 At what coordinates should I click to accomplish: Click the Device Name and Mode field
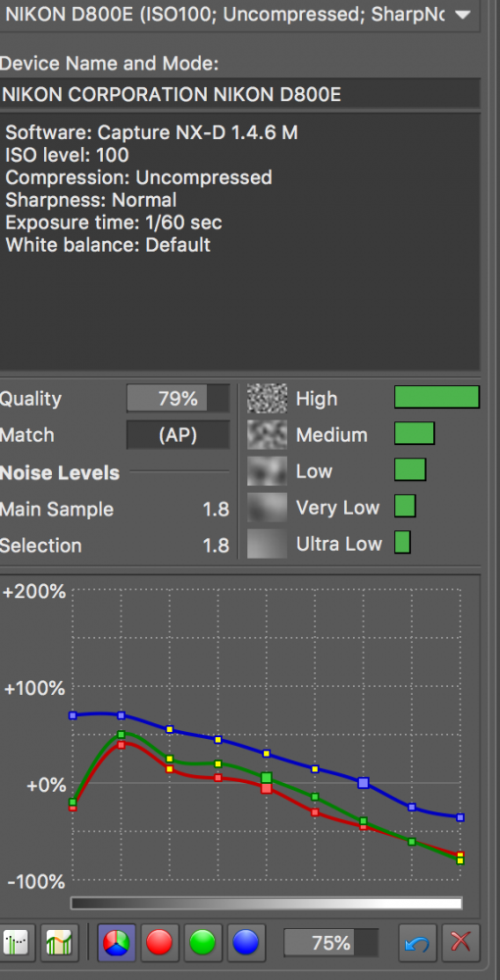coord(240,94)
